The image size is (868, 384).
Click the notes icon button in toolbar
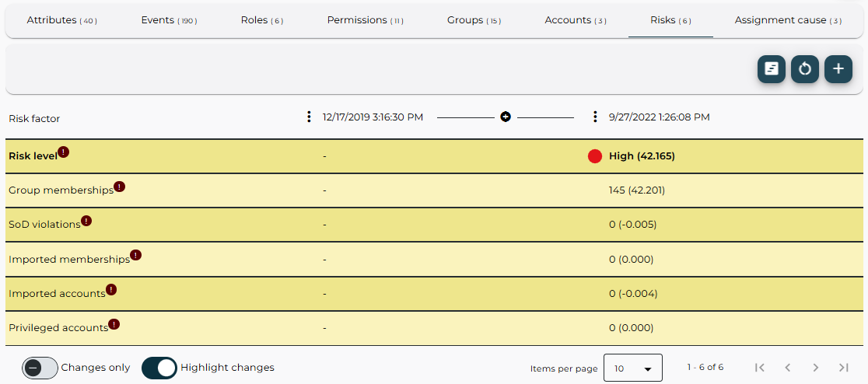(771, 69)
